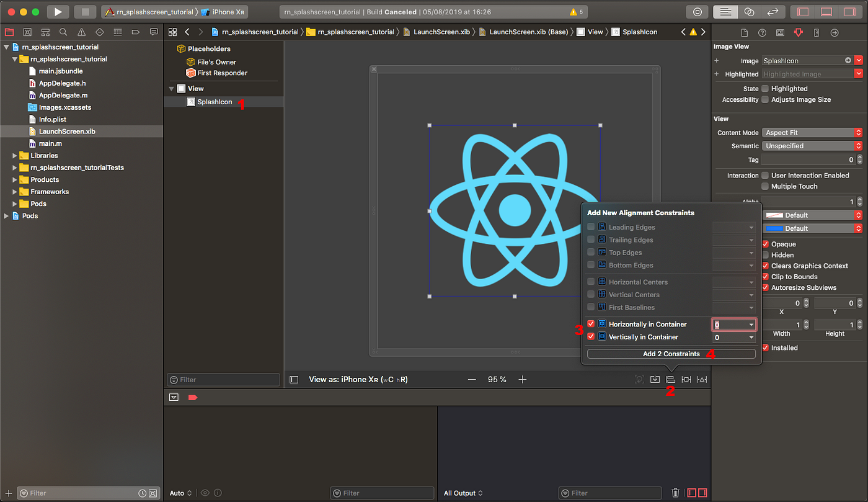Open the Size inspector ruler icon

816,33
